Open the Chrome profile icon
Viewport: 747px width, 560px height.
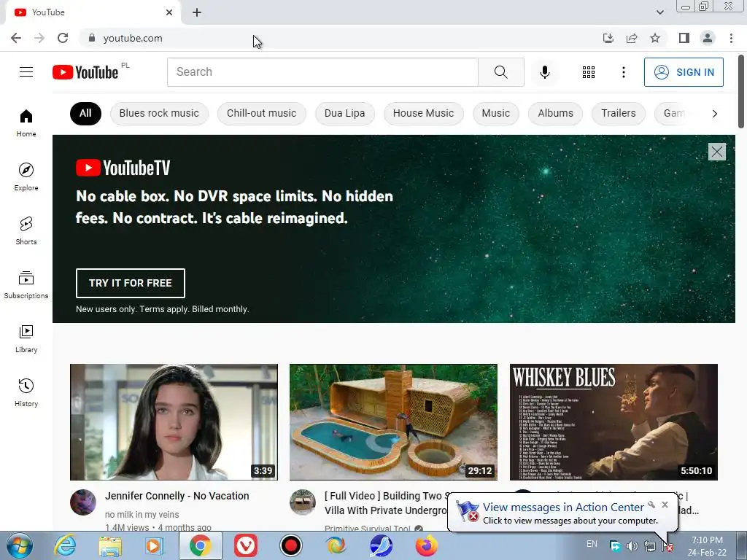[708, 38]
